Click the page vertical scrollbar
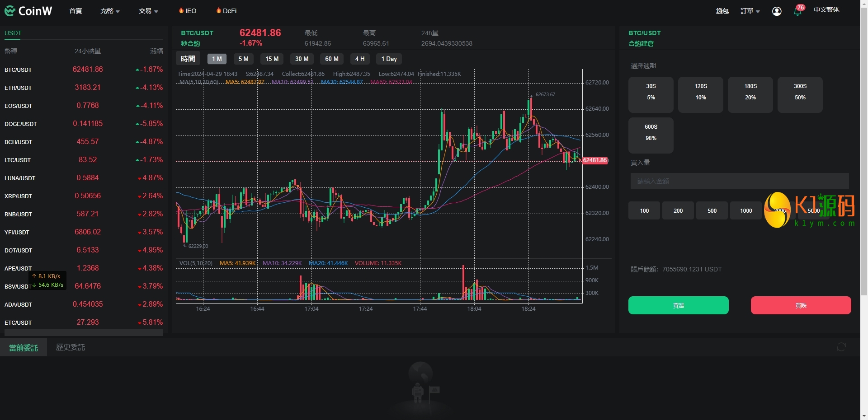 [x=864, y=151]
